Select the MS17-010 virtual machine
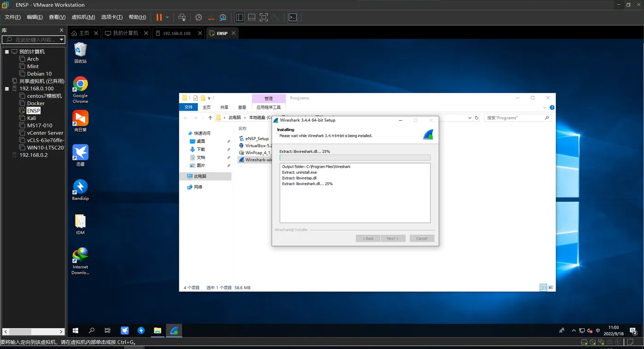Viewport: 644px width, 349px height. tap(40, 125)
